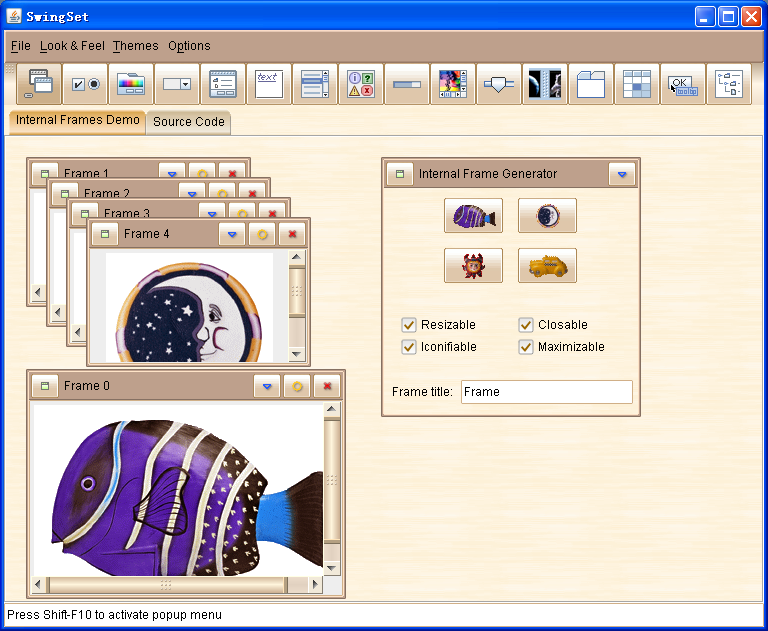Image resolution: width=768 pixels, height=631 pixels.
Task: Open the Tree demo toolbar icon
Action: point(730,84)
